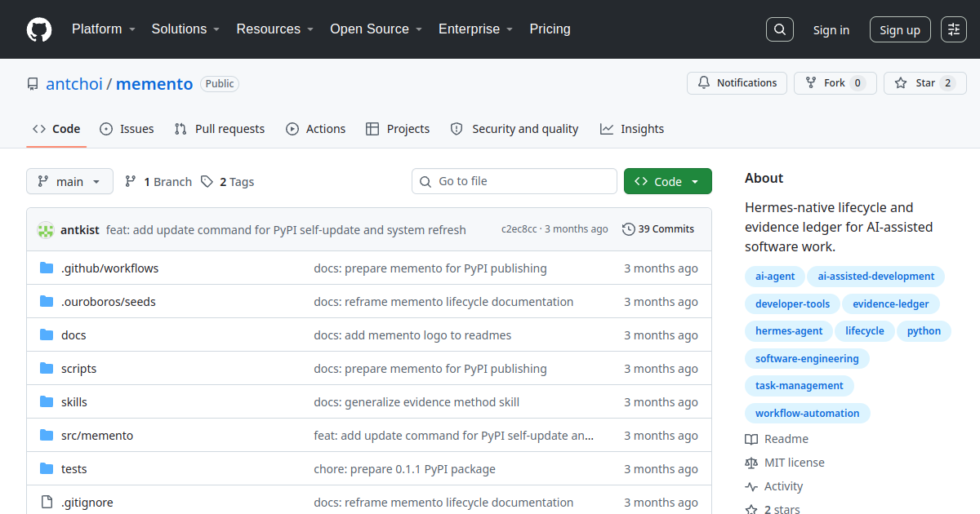This screenshot has width=980, height=514.
Task: Click the folder icon beside skills
Action: click(x=47, y=402)
